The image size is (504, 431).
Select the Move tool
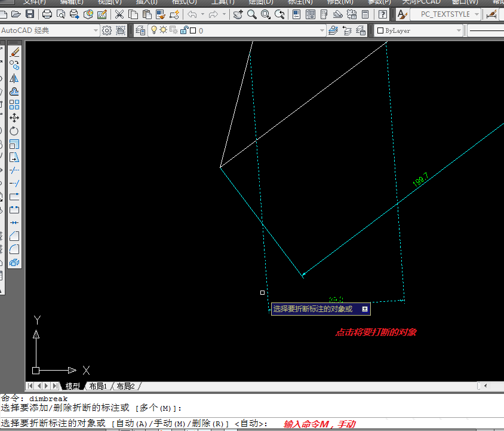(x=14, y=118)
